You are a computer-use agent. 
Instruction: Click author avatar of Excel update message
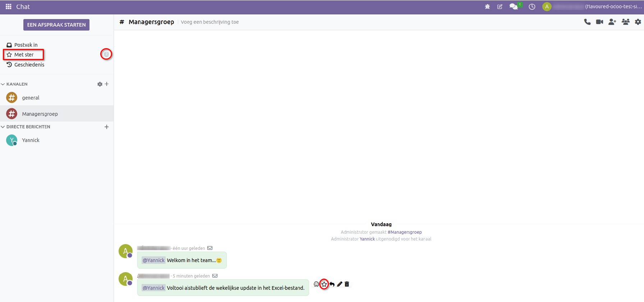click(x=125, y=279)
